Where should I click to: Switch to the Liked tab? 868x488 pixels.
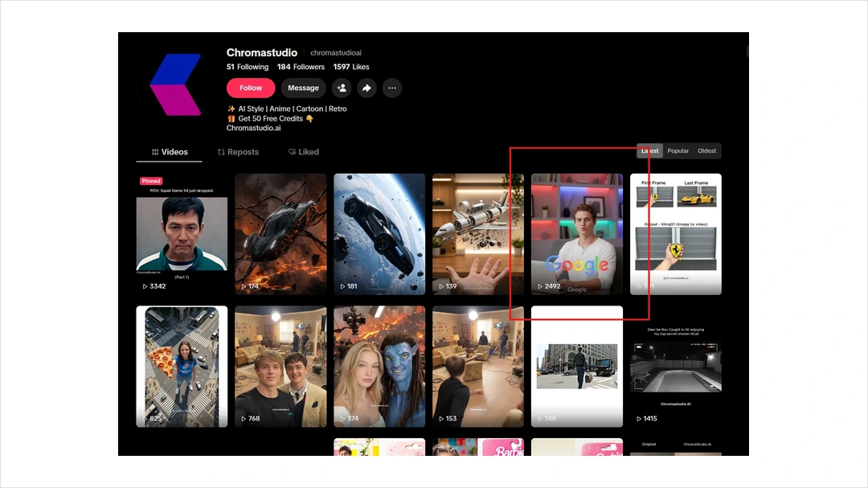tap(303, 152)
